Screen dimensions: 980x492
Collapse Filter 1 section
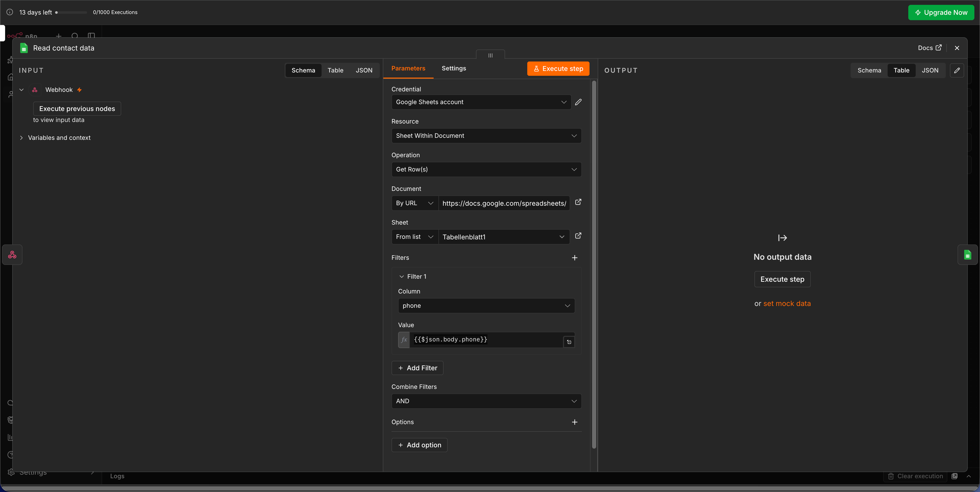[401, 277]
